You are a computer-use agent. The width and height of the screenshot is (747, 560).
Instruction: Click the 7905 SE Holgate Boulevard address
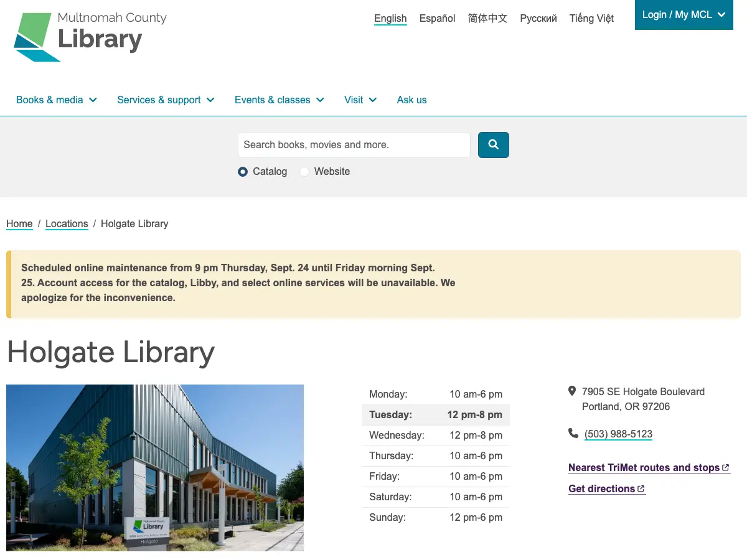tap(643, 392)
